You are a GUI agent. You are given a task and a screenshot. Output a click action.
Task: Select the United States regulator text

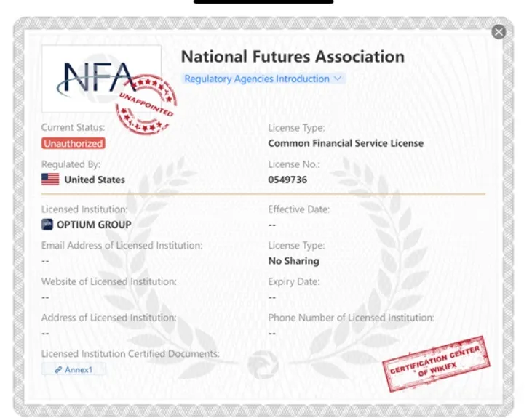pyautogui.click(x=95, y=180)
